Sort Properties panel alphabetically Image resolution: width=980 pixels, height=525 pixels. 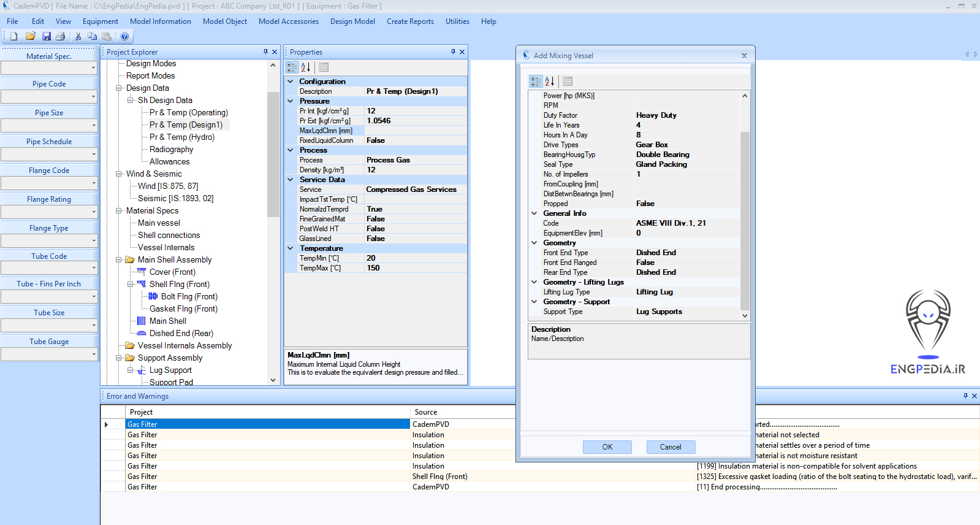point(306,67)
